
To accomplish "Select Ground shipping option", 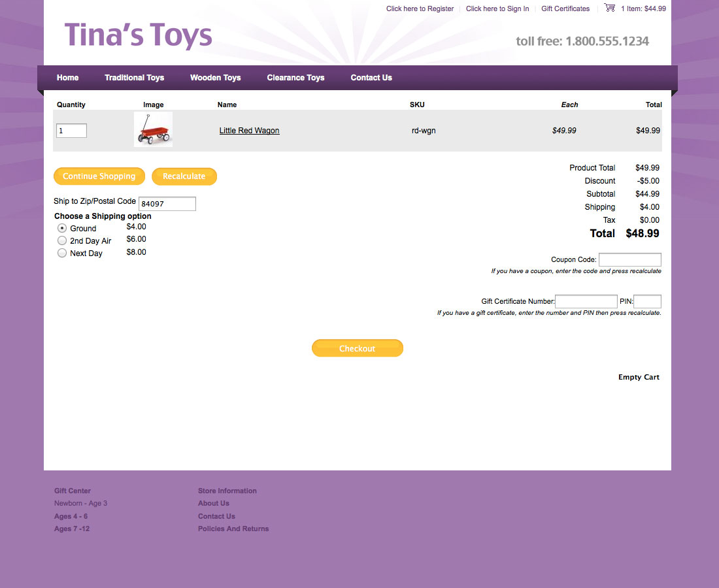I will pyautogui.click(x=62, y=228).
